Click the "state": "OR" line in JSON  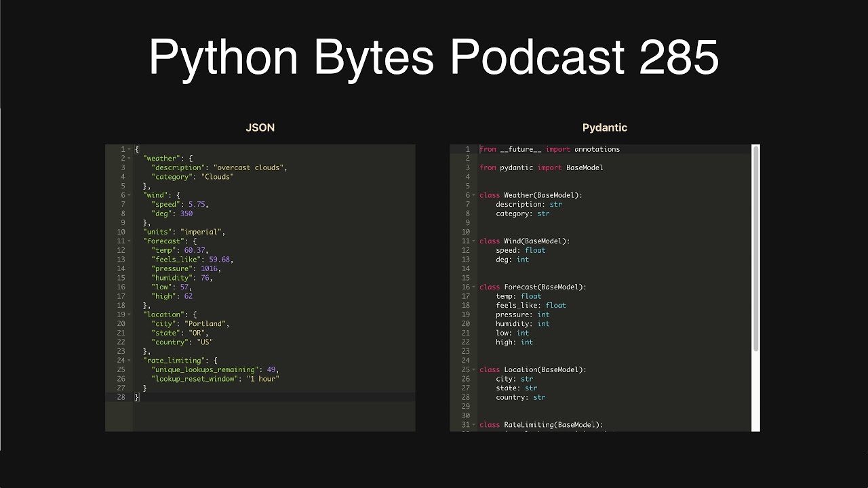coord(180,333)
